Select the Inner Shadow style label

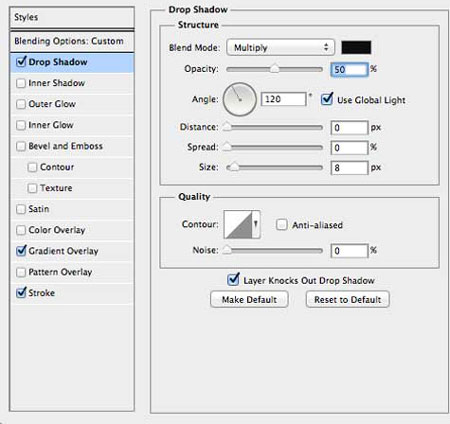[57, 83]
